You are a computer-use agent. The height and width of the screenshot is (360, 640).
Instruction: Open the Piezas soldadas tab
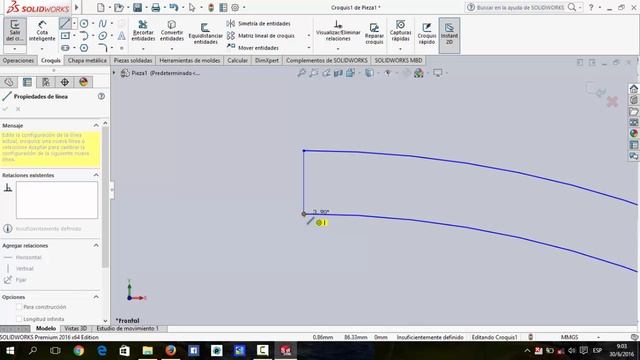point(133,60)
